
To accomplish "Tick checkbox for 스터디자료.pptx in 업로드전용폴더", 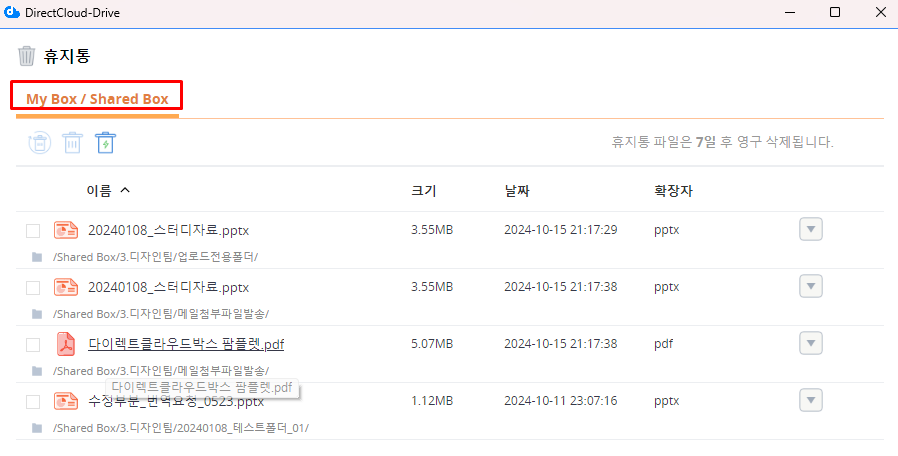I will (33, 231).
